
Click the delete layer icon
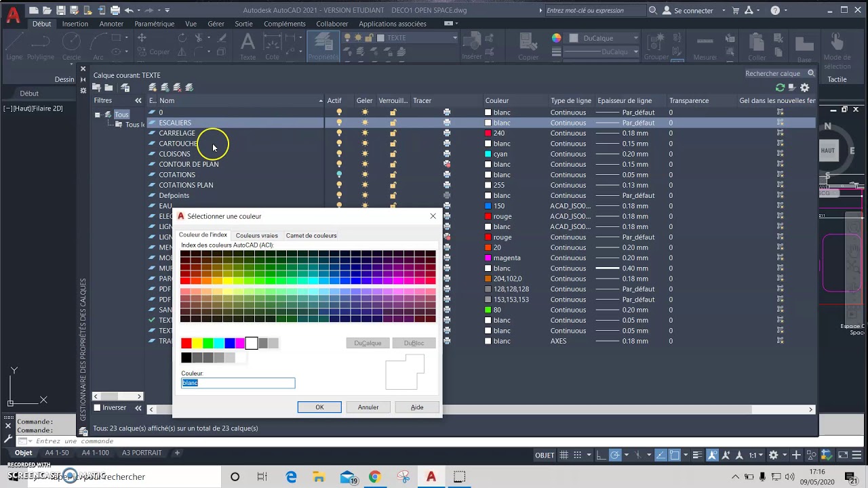tap(178, 87)
